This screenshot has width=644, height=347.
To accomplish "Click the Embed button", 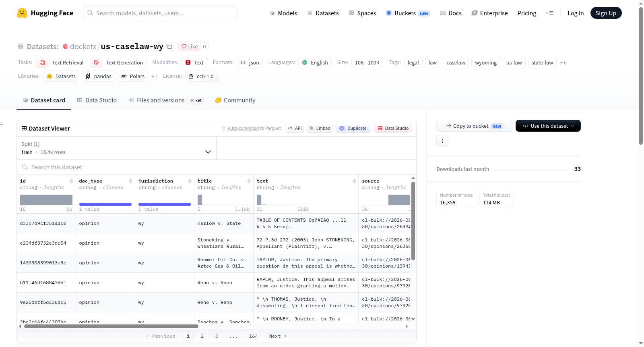I will click(x=320, y=128).
